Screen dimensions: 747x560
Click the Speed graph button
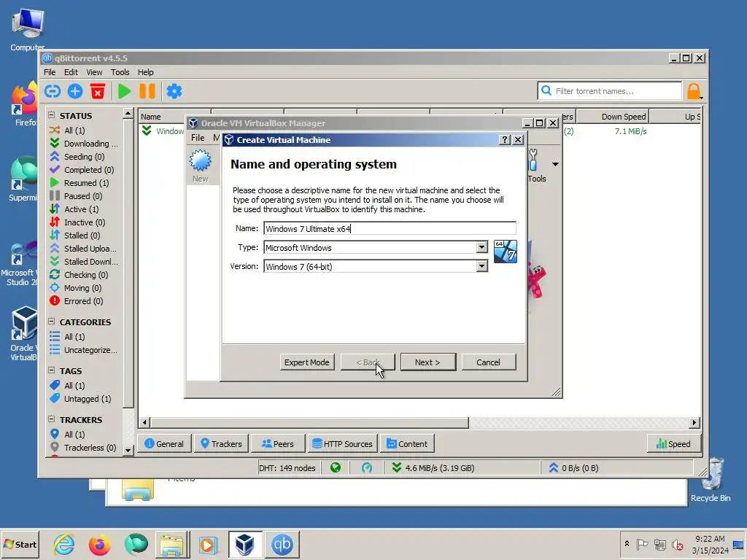click(673, 444)
